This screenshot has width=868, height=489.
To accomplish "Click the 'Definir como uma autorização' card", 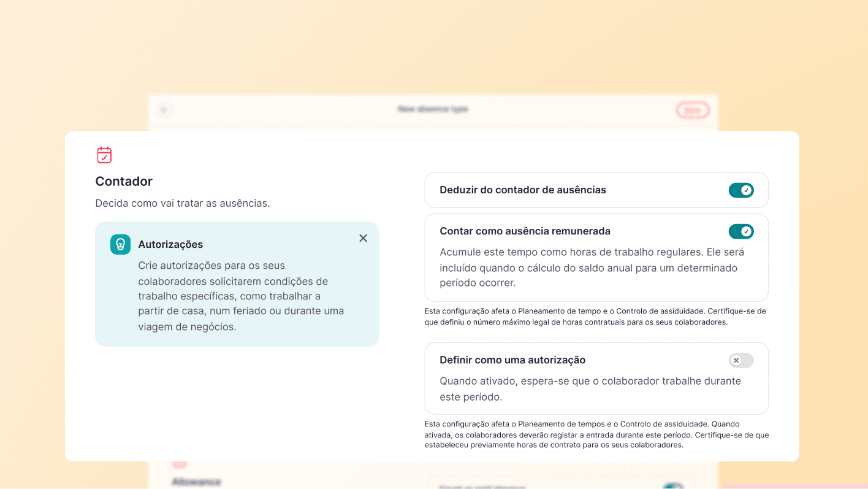I will (x=596, y=378).
